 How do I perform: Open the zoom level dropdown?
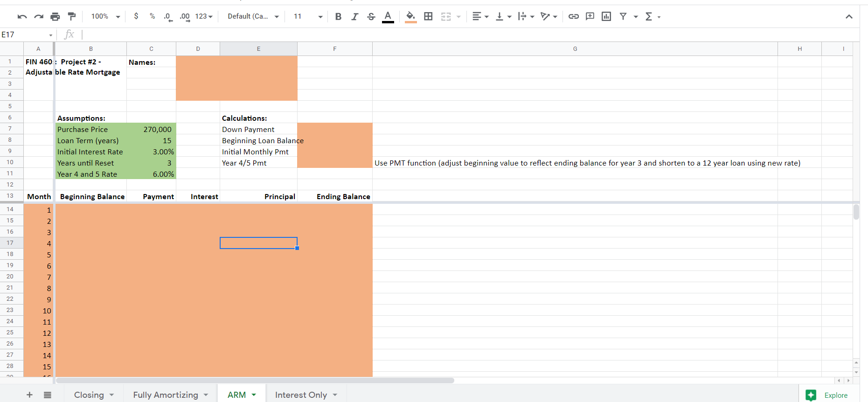coord(105,16)
